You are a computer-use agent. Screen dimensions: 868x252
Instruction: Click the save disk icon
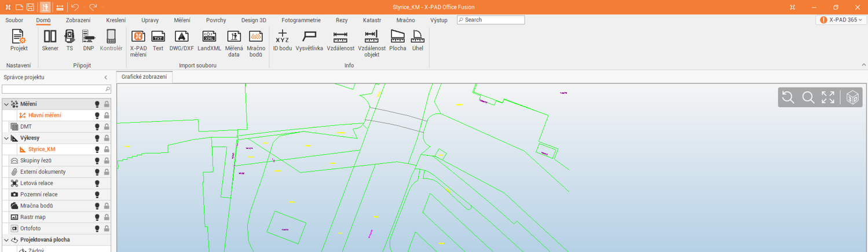tap(30, 7)
